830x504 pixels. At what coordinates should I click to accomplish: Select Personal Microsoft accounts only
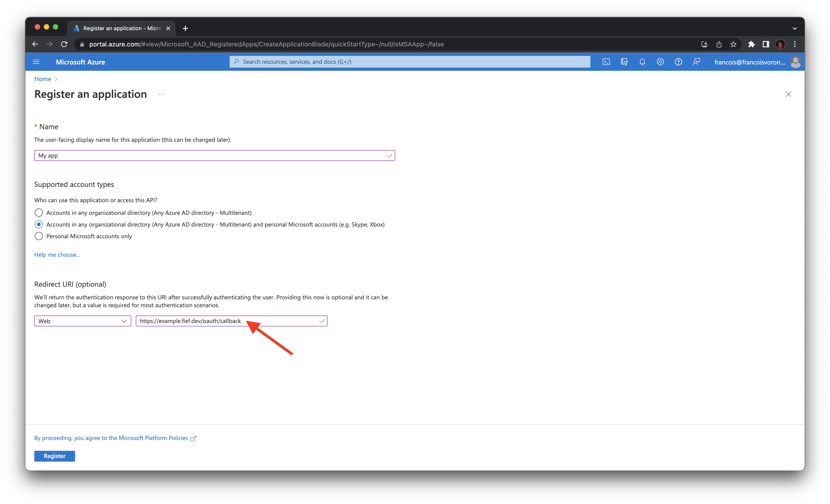point(38,236)
